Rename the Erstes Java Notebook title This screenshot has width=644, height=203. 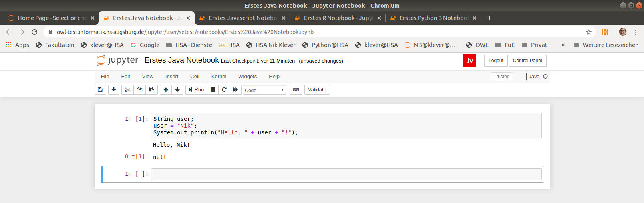[182, 60]
